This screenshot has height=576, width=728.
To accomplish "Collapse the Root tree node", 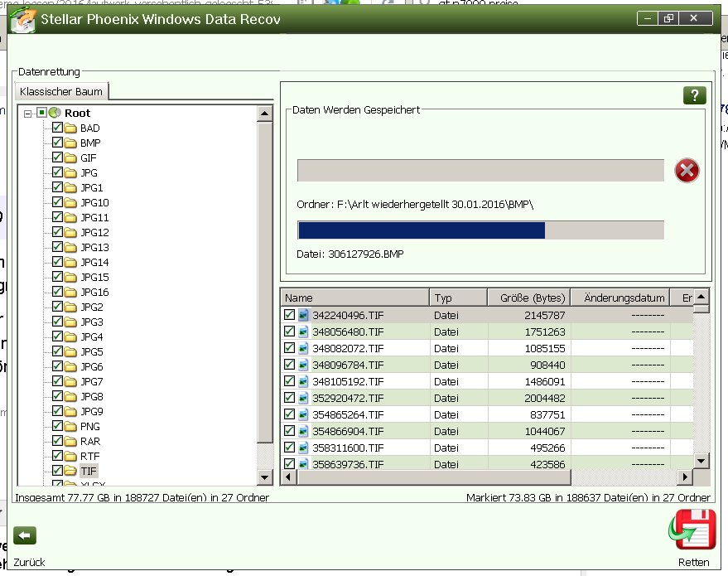I will click(28, 114).
